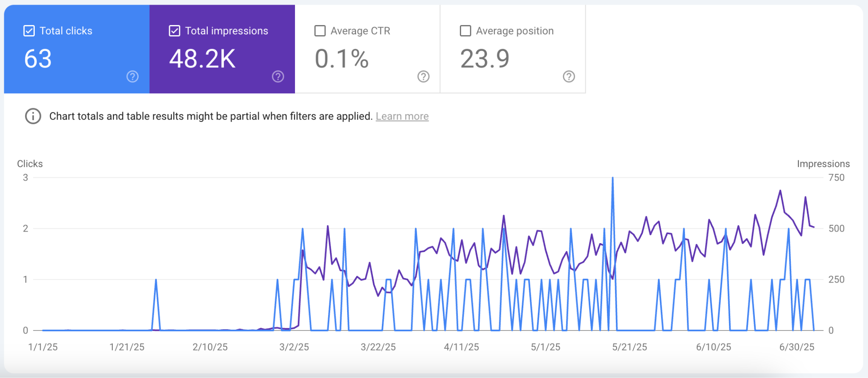Open the Learn more link
Screen dimensions: 868x378
coord(402,116)
